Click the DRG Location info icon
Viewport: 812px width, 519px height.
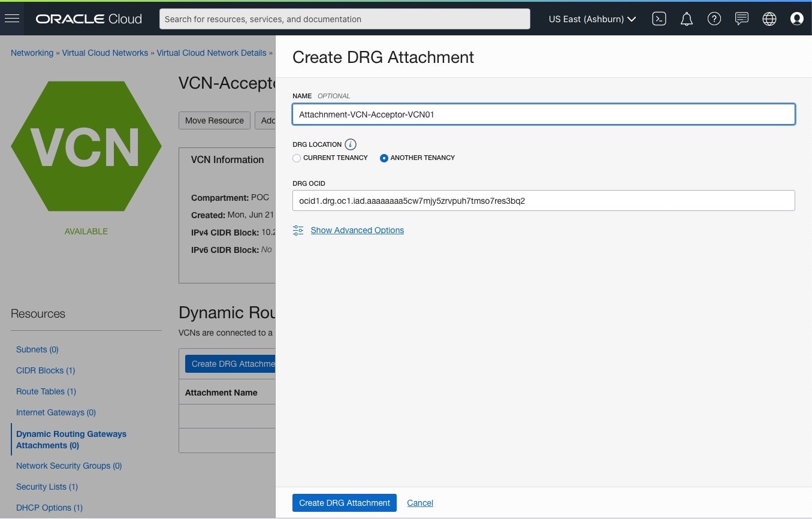click(351, 144)
